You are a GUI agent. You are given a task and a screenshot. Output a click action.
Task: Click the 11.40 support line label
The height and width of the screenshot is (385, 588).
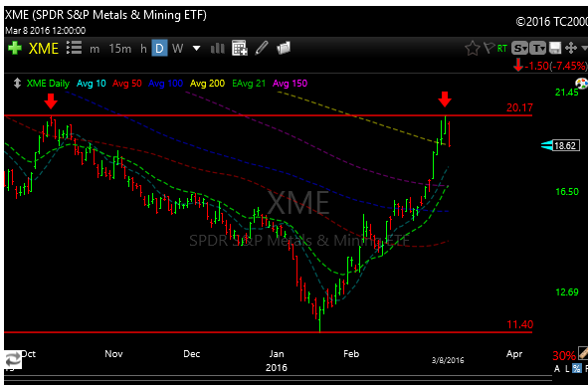click(519, 324)
